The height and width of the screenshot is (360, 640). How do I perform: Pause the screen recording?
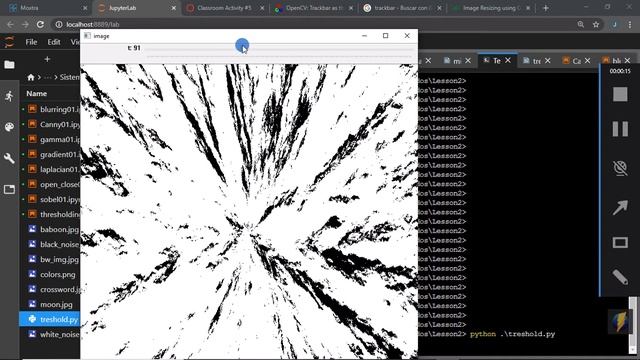coord(620,129)
